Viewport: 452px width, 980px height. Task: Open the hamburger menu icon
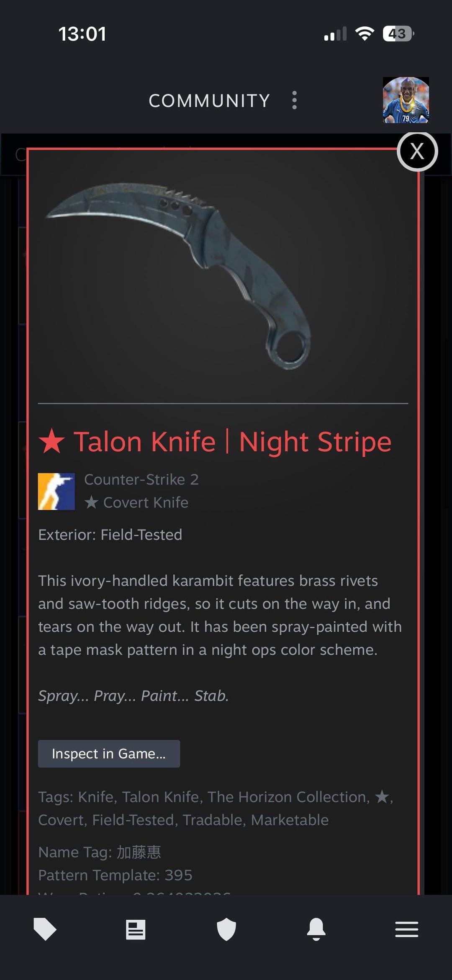[407, 929]
